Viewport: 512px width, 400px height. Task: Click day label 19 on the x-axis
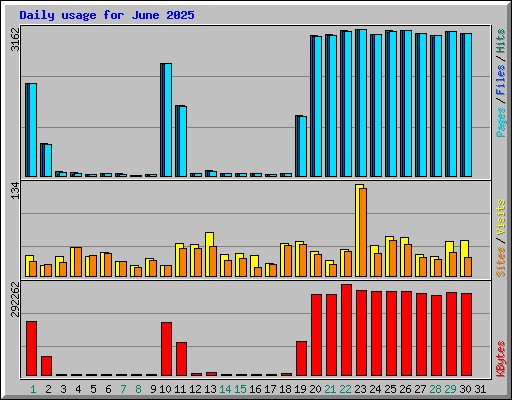300,389
